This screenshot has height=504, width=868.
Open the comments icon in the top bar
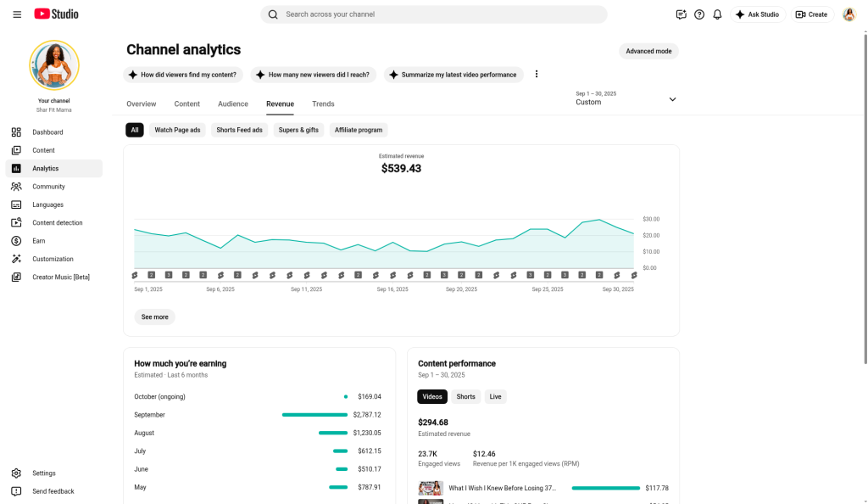(x=681, y=14)
